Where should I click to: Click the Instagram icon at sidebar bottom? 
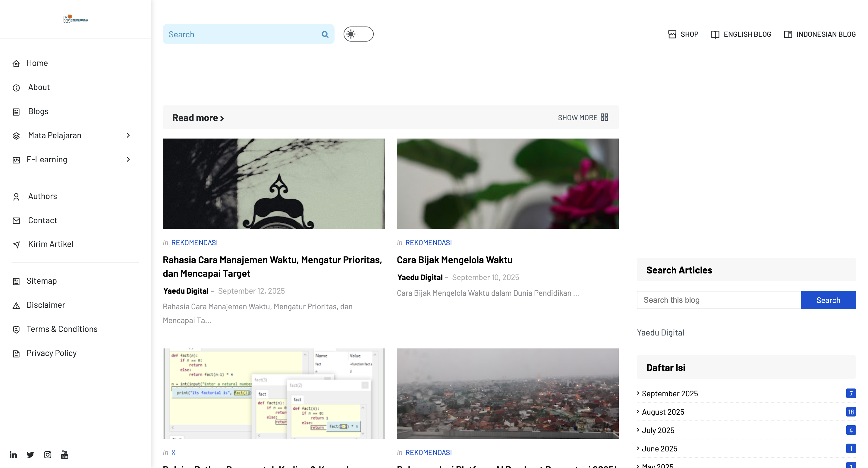click(48, 454)
